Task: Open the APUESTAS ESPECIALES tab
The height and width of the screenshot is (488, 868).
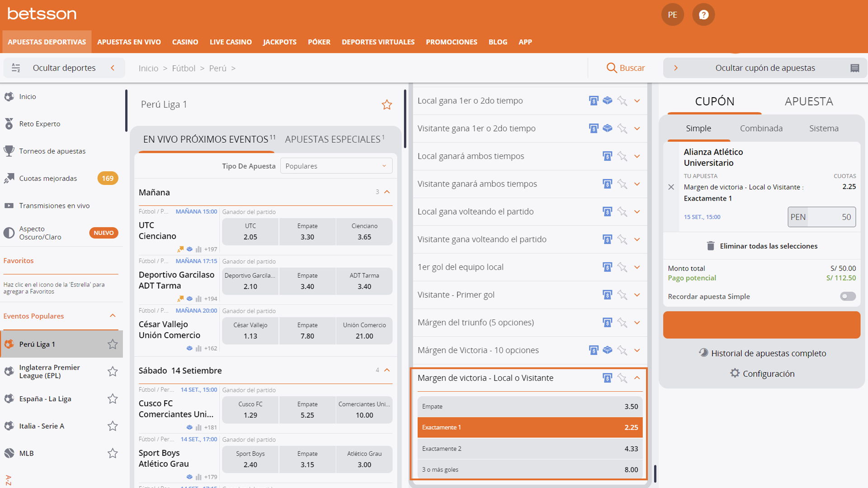Action: coord(335,139)
